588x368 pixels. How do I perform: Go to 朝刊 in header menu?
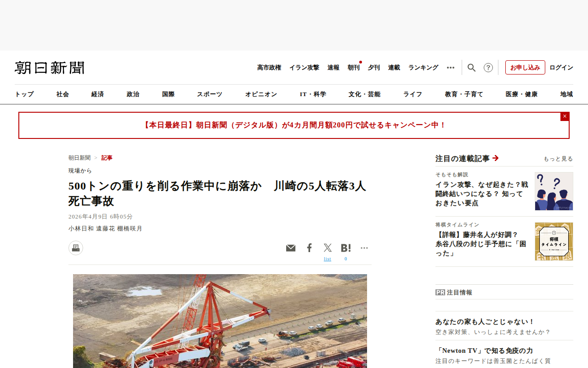tap(354, 68)
